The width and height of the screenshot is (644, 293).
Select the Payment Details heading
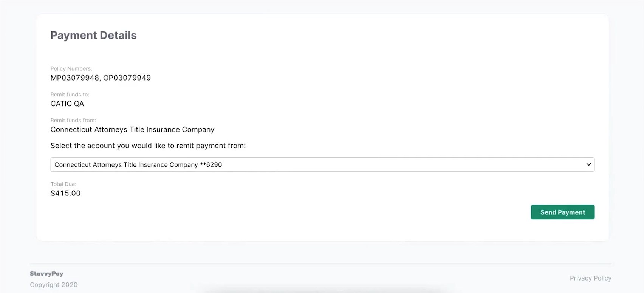(93, 35)
